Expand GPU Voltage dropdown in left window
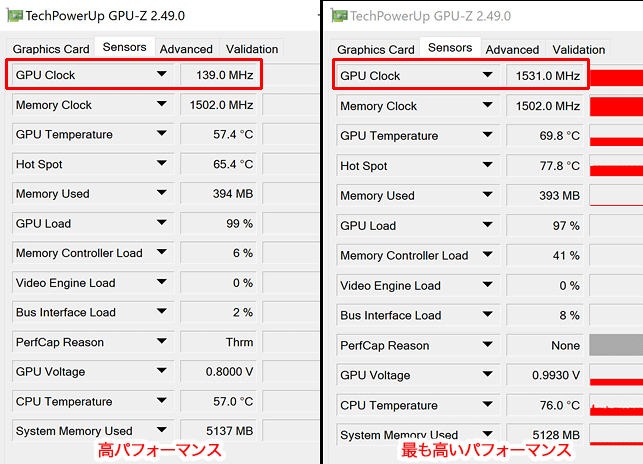The width and height of the screenshot is (643, 464). tap(162, 371)
